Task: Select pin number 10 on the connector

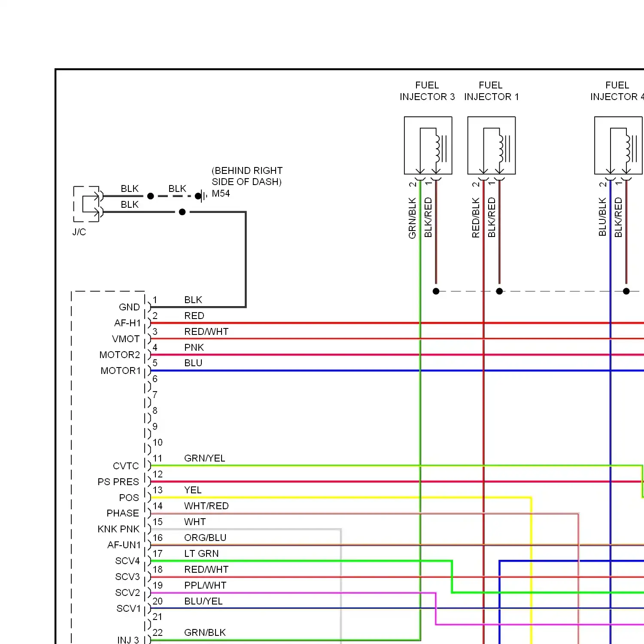Action: (158, 443)
